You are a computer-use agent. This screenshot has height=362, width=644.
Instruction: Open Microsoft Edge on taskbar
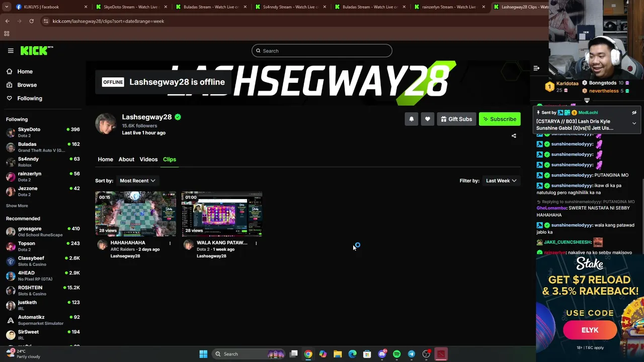(352, 354)
